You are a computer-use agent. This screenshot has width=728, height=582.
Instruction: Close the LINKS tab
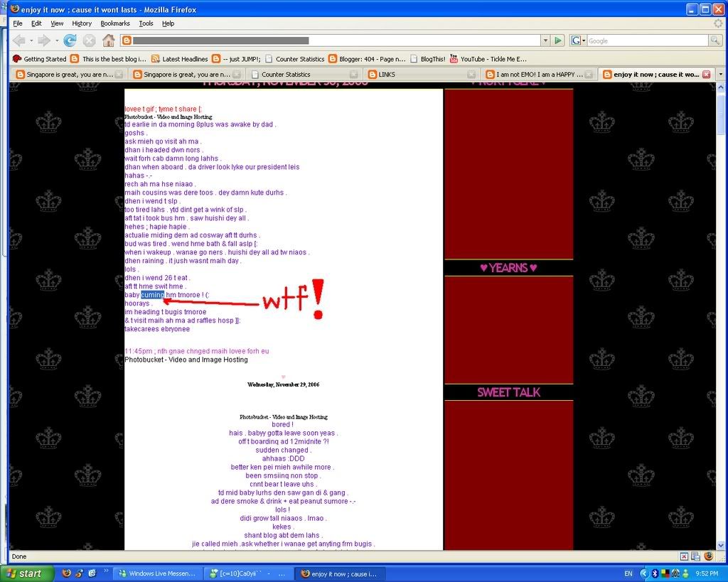pyautogui.click(x=471, y=74)
